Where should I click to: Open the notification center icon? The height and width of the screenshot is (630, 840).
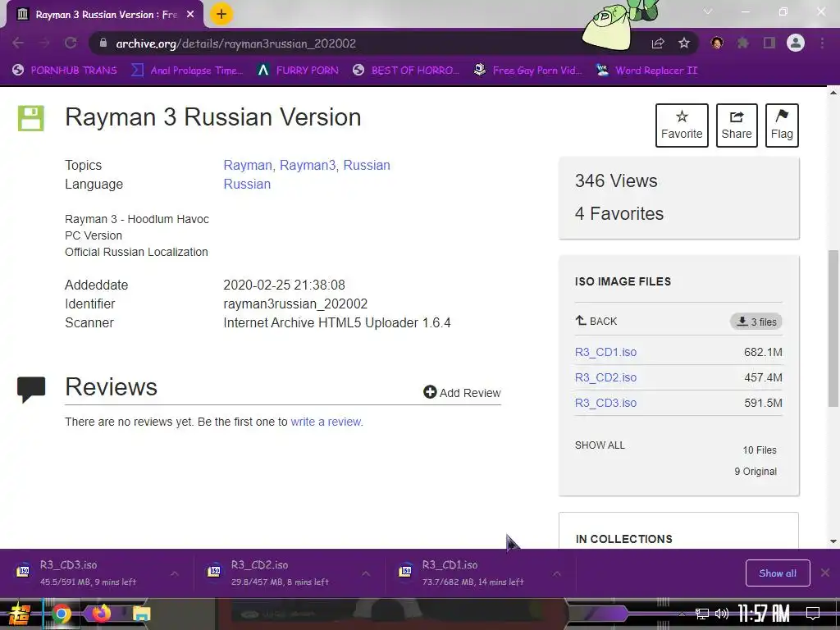coord(813,614)
